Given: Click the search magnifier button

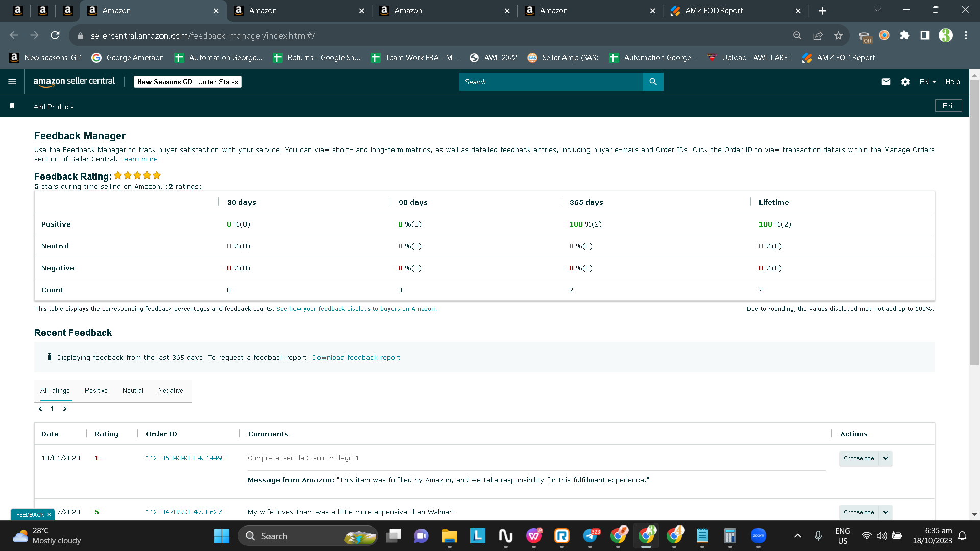Looking at the screenshot, I should (653, 82).
